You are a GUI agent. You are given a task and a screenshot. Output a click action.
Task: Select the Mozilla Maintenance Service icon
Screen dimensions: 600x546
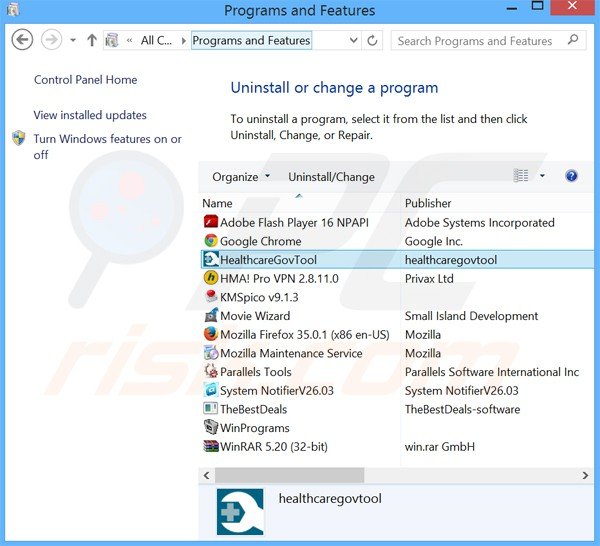pos(211,353)
